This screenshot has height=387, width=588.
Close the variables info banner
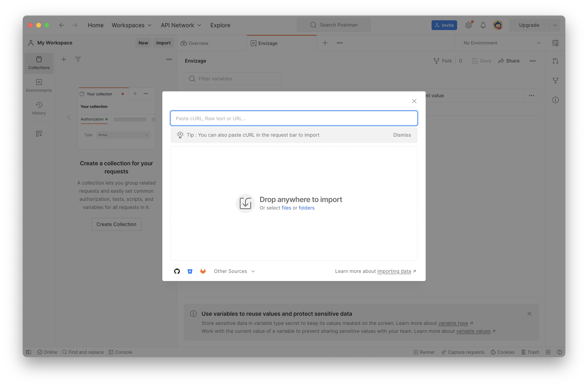coord(529,314)
